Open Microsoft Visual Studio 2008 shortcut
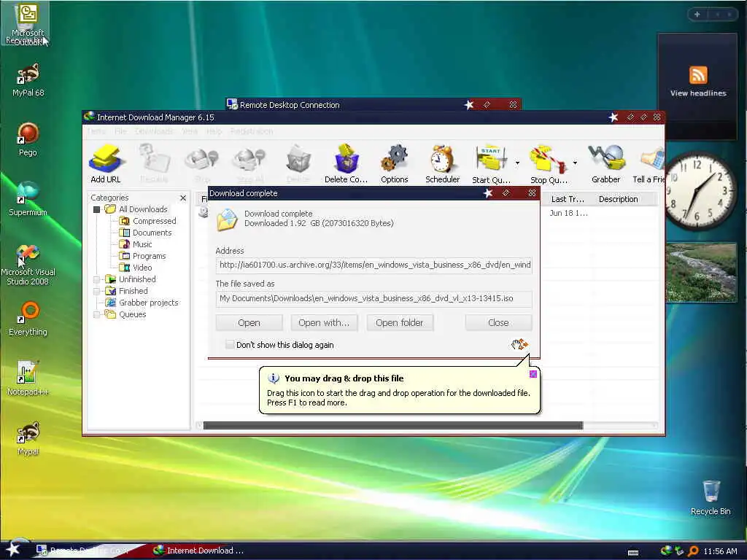The width and height of the screenshot is (747, 560). (x=28, y=264)
